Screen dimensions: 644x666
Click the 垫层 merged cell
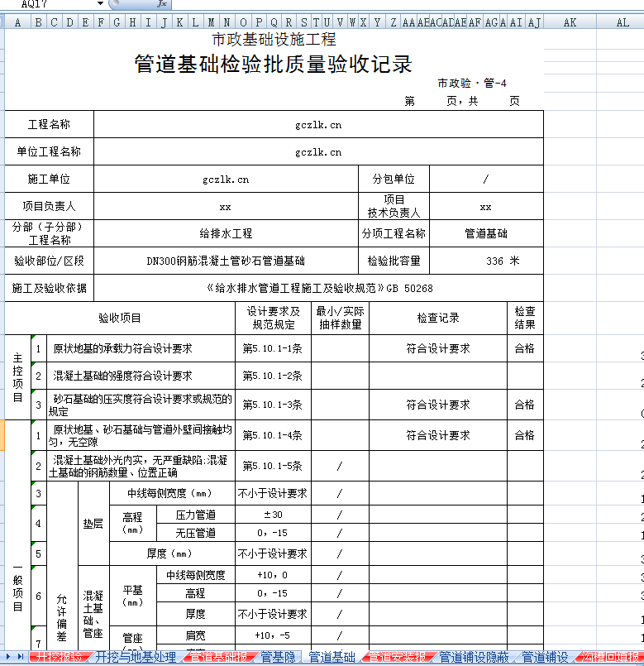tap(93, 523)
